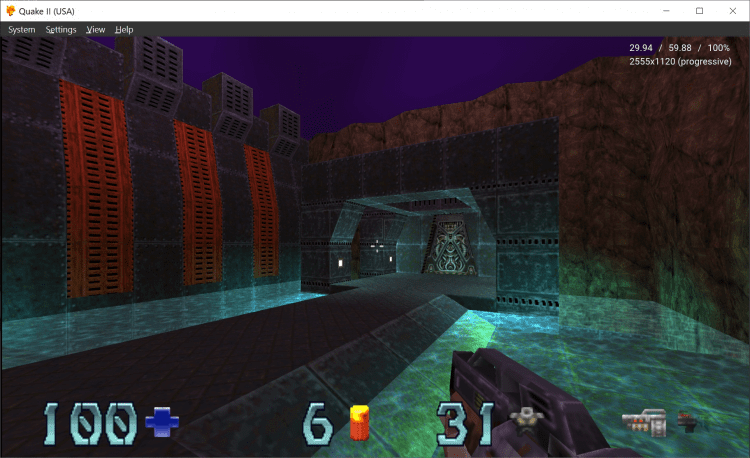Click the ornate alien door in the tunnel
Viewport: 750px width, 458px height.
pyautogui.click(x=450, y=245)
